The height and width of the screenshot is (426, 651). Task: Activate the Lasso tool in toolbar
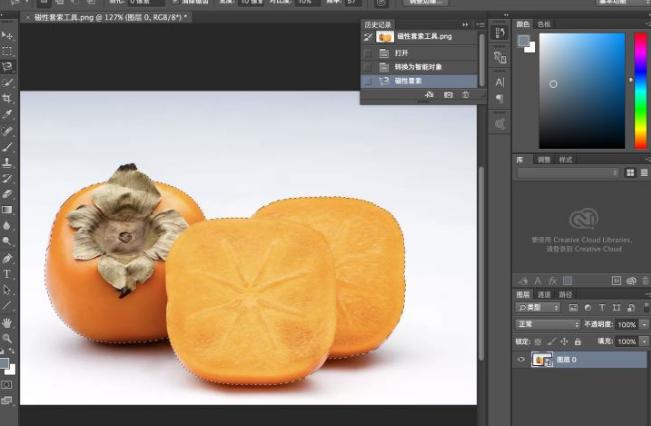(7, 67)
